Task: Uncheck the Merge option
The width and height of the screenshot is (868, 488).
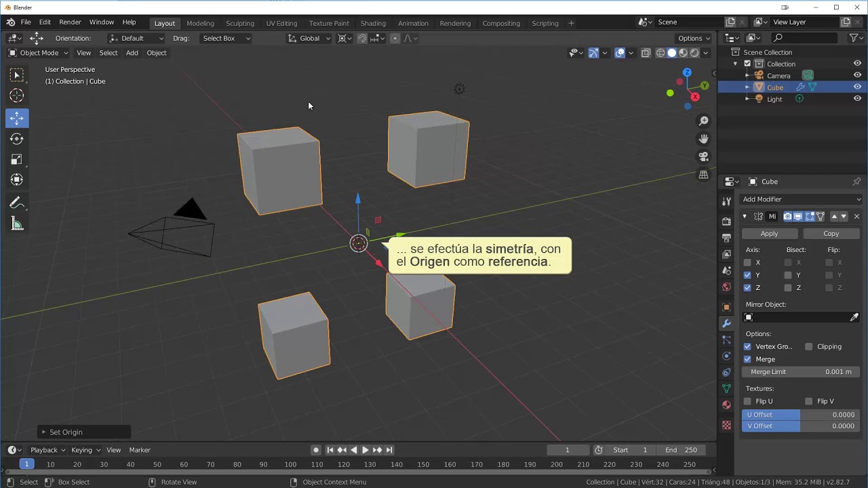Action: pyautogui.click(x=747, y=359)
